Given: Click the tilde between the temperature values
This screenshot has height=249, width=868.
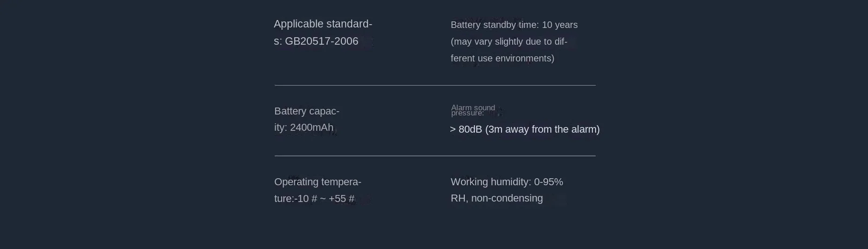Looking at the screenshot, I should 323,199.
